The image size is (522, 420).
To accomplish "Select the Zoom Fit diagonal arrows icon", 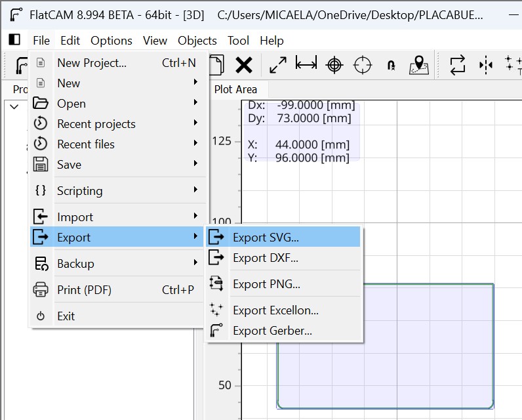I will (x=278, y=65).
